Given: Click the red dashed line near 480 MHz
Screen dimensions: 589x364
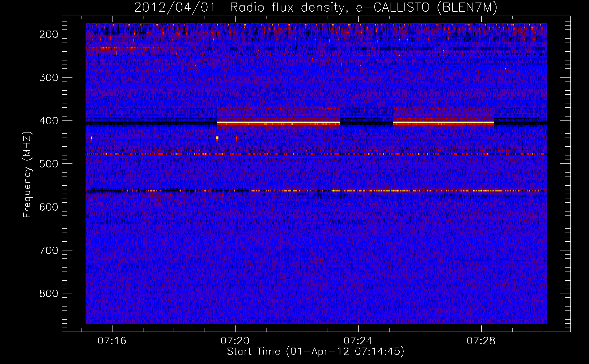Looking at the screenshot, I should [x=316, y=154].
